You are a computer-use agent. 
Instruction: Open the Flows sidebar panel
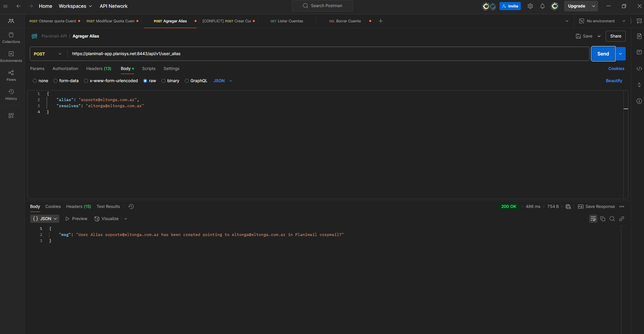[x=11, y=76]
